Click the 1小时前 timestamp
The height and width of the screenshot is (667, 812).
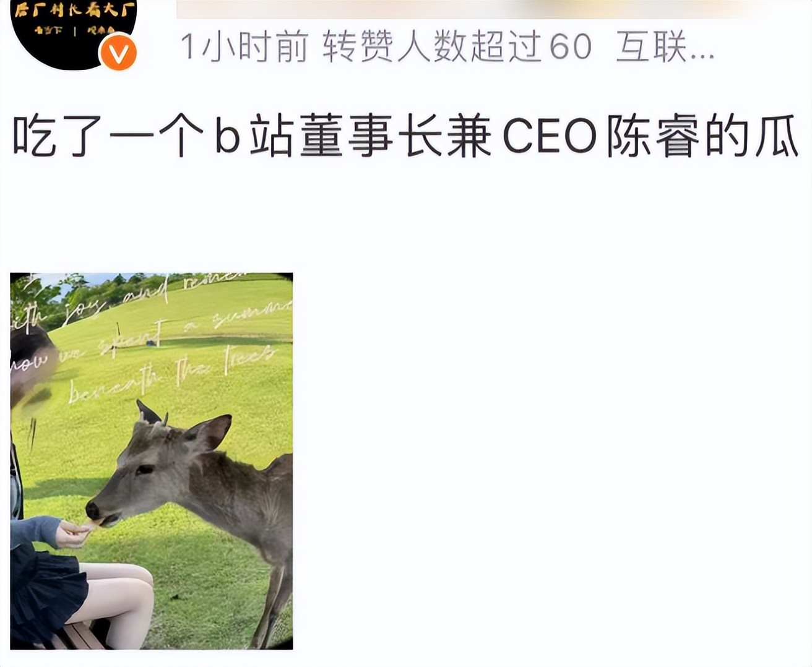point(244,46)
